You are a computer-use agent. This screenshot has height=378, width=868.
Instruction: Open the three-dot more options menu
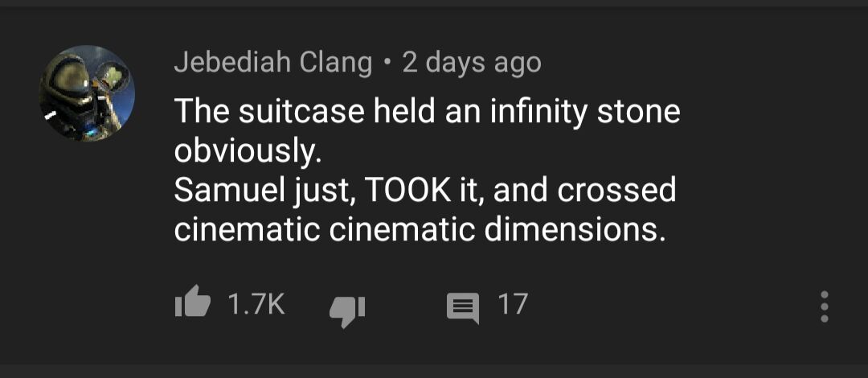coord(824,306)
